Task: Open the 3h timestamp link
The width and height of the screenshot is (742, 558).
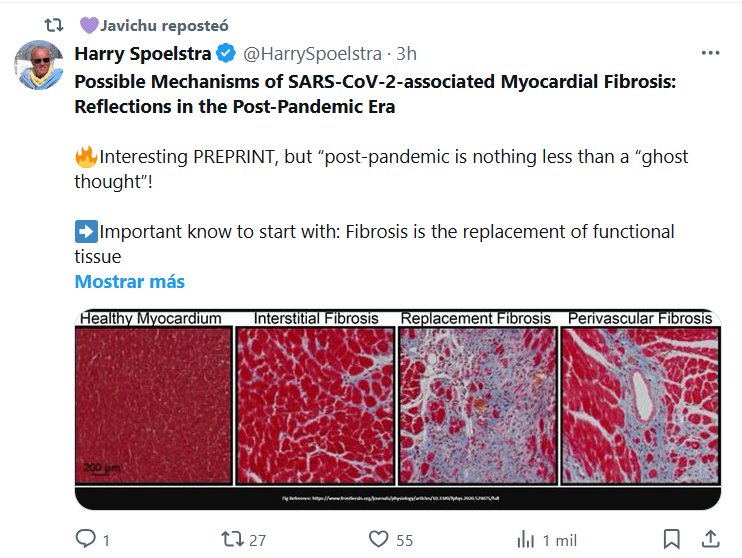Action: point(407,53)
